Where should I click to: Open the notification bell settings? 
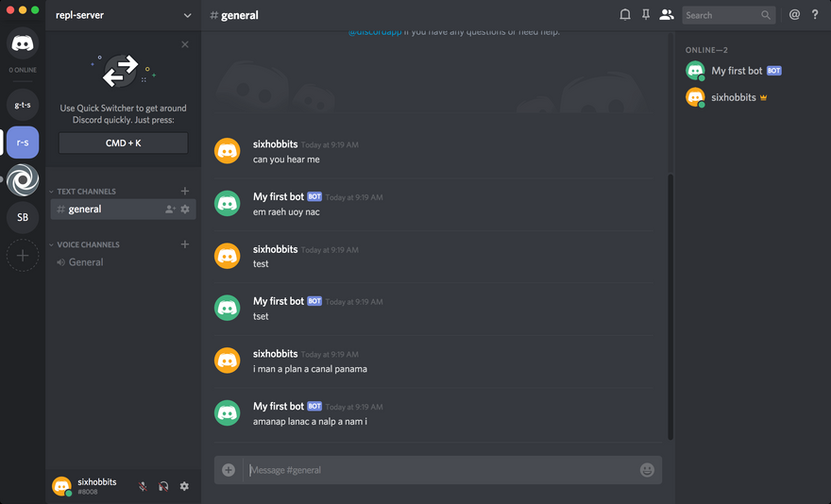pyautogui.click(x=625, y=15)
